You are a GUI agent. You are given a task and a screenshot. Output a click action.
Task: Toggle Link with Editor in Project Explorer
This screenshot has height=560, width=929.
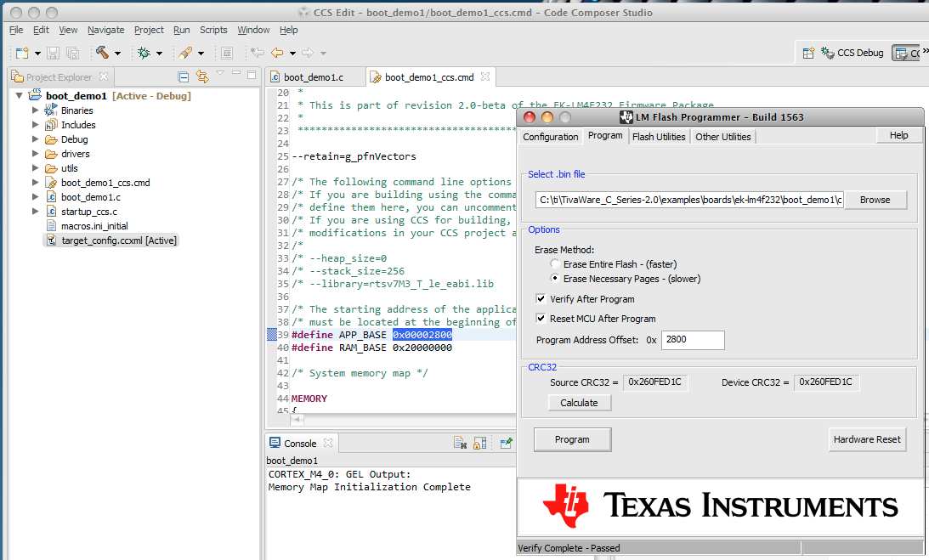202,76
